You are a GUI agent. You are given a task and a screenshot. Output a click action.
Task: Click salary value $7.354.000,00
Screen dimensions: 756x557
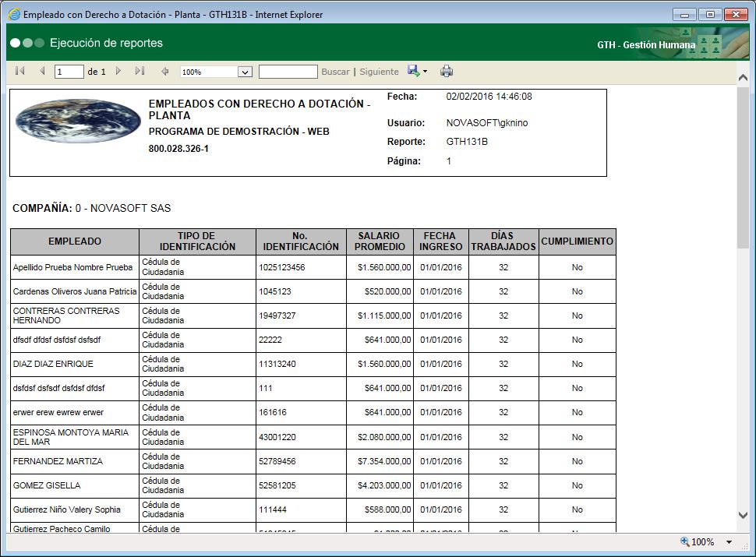(384, 461)
